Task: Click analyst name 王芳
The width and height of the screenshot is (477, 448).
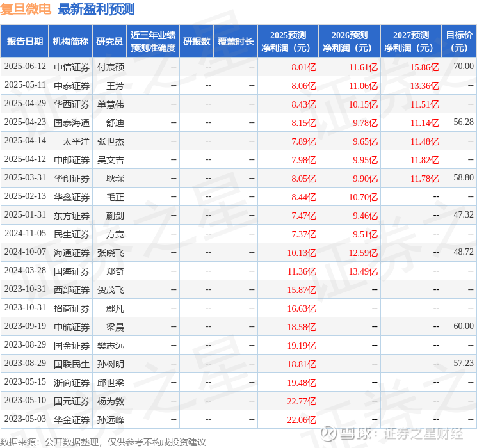Action: (115, 86)
